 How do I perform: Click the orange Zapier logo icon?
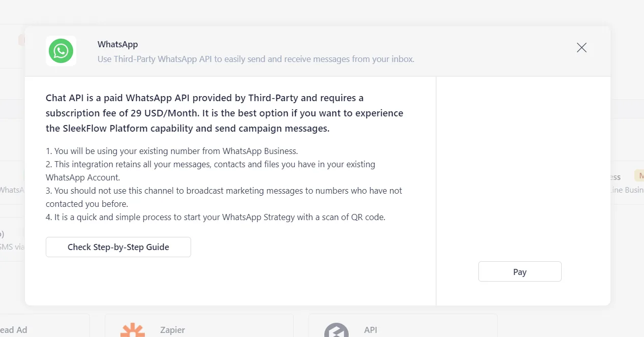(x=133, y=329)
